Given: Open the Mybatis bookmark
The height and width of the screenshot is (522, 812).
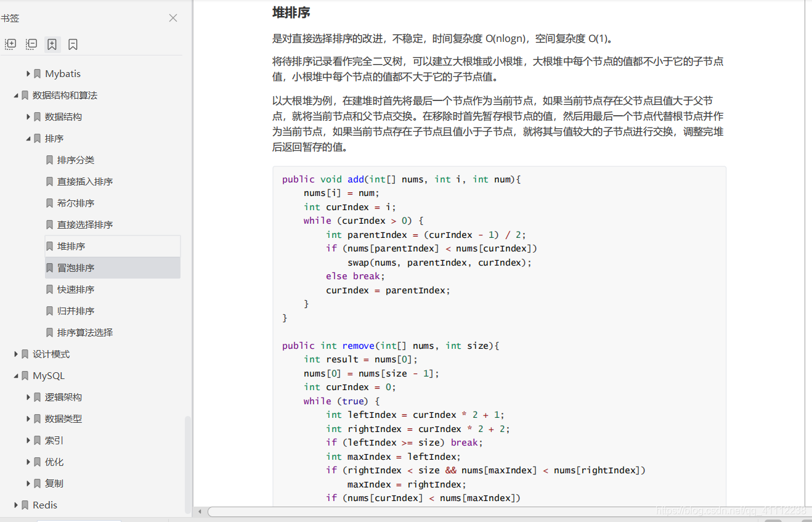Looking at the screenshot, I should tap(63, 73).
